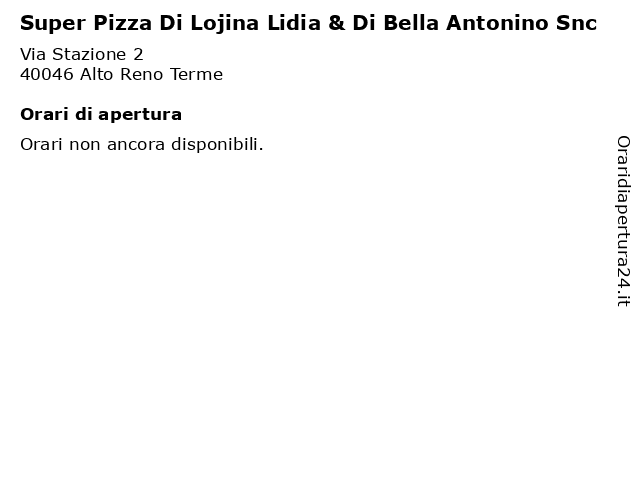Select the word "Terme" in the address
The width and height of the screenshot is (640, 480).
pyautogui.click(x=196, y=74)
